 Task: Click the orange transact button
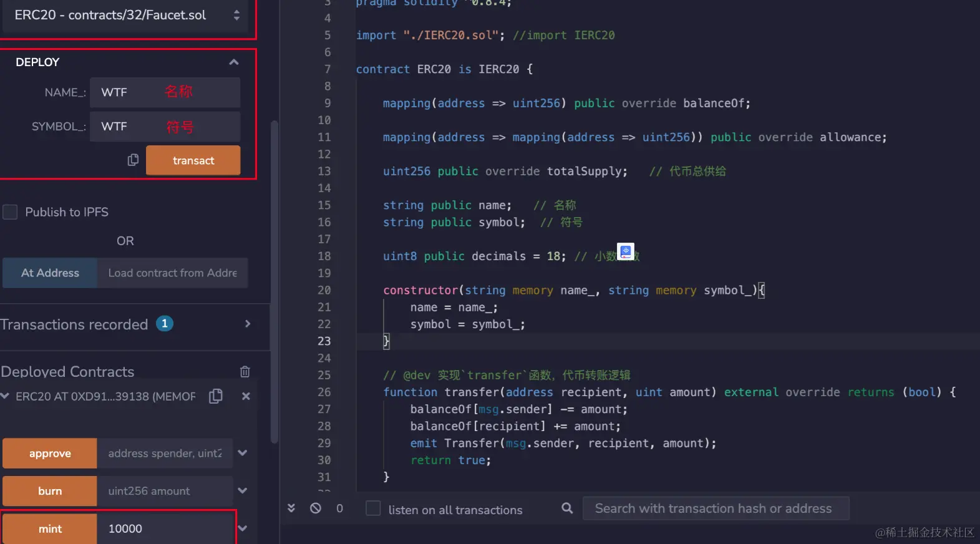193,160
